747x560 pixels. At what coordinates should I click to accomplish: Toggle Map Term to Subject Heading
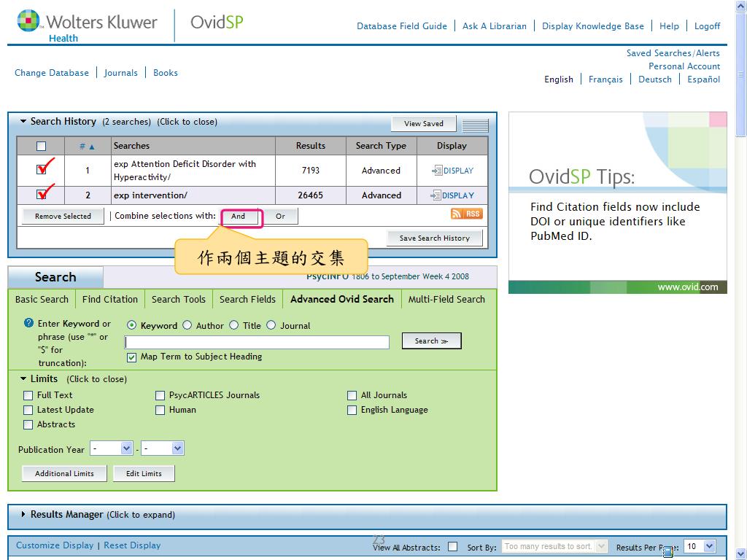click(132, 357)
